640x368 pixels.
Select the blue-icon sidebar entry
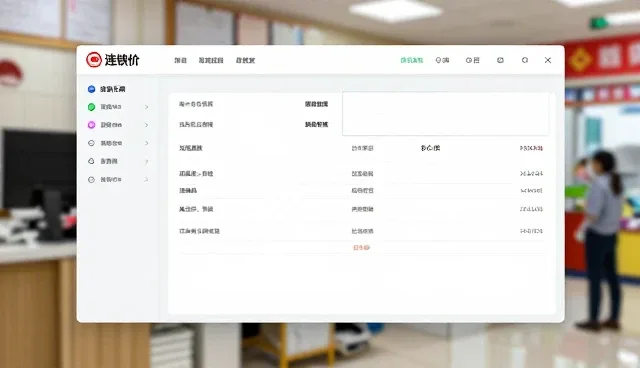pyautogui.click(x=107, y=89)
